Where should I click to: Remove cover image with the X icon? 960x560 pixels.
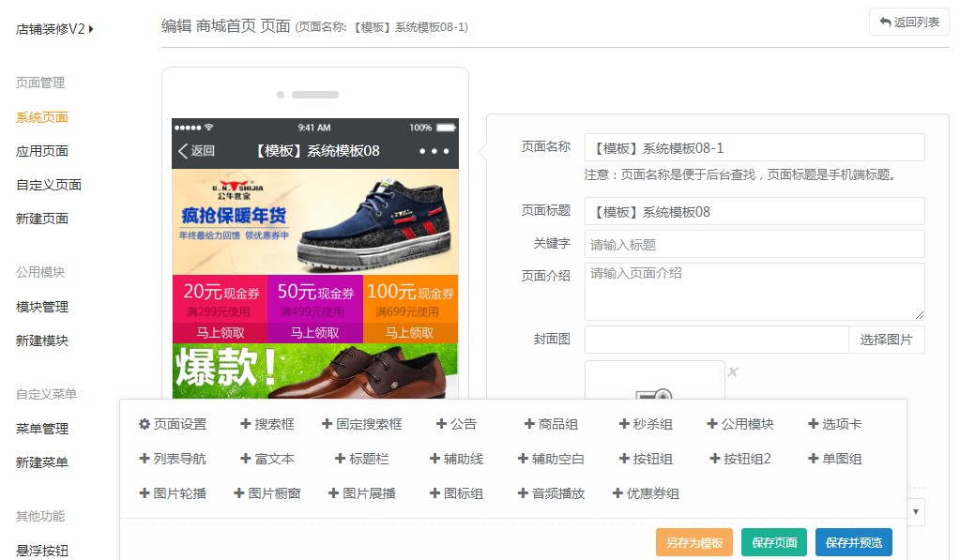click(733, 371)
